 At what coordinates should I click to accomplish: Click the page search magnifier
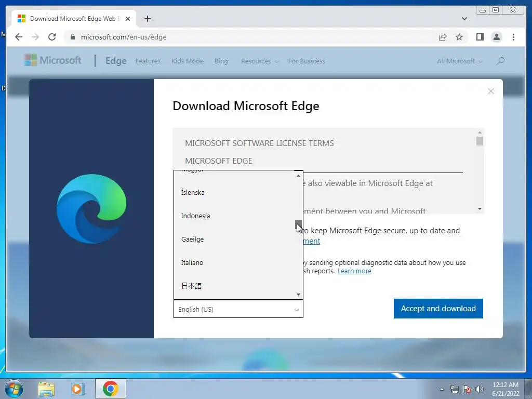(x=500, y=61)
